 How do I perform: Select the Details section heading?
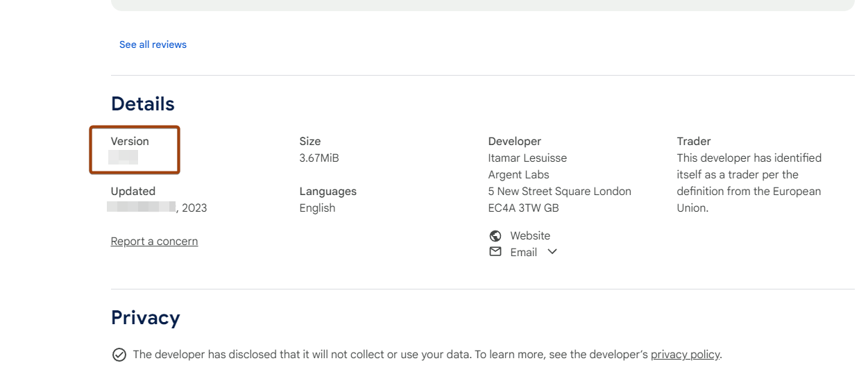tap(142, 104)
